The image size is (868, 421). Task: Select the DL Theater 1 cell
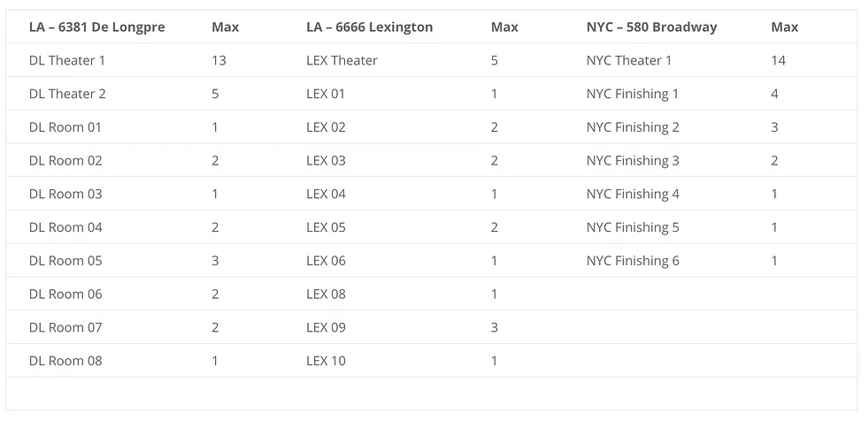(67, 61)
